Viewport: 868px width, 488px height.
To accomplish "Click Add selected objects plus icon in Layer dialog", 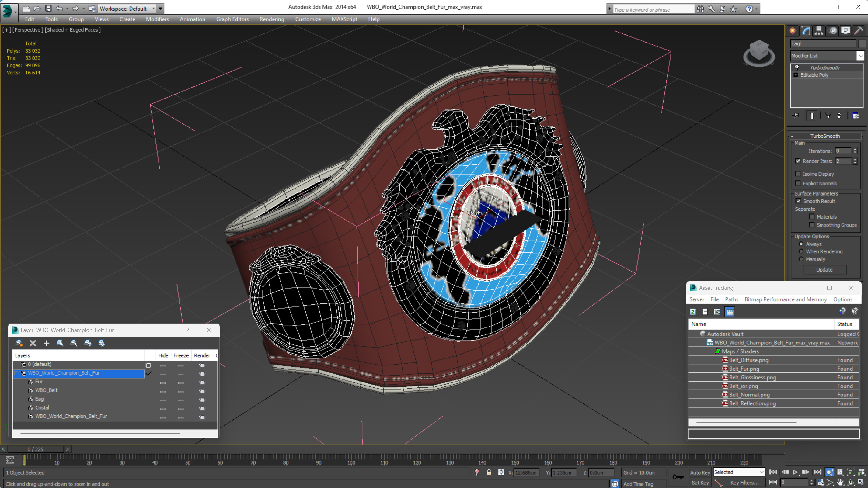I will 47,343.
